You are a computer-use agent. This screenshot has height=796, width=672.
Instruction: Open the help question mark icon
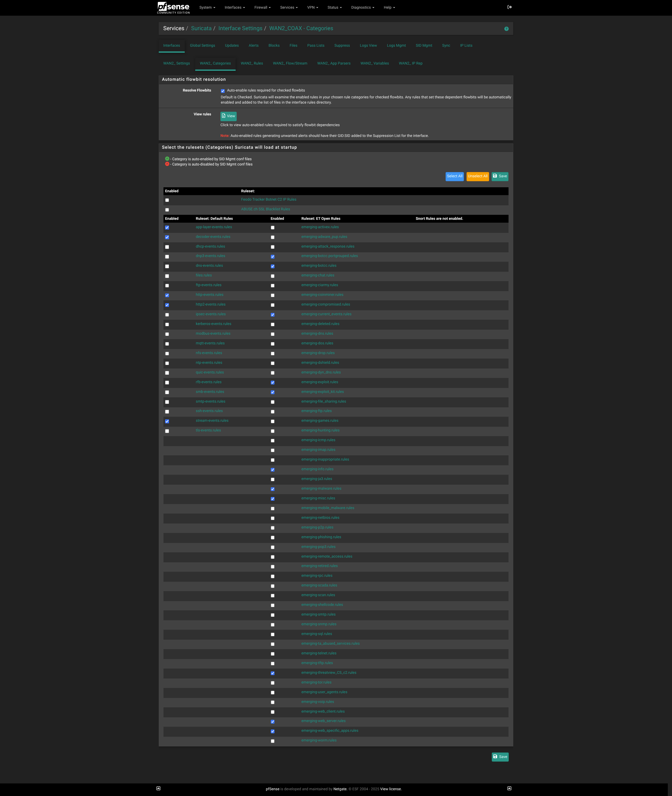[506, 29]
